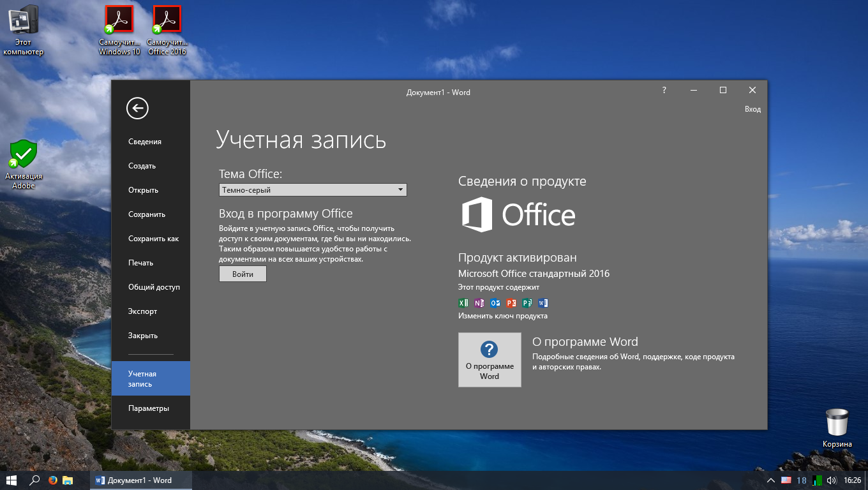Click the 'Этот продукт содержит' label

[498, 287]
